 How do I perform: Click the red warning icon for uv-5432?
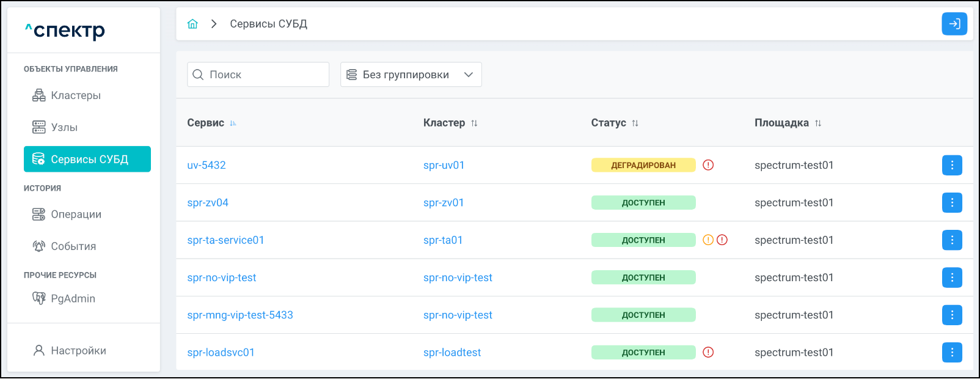pos(708,165)
